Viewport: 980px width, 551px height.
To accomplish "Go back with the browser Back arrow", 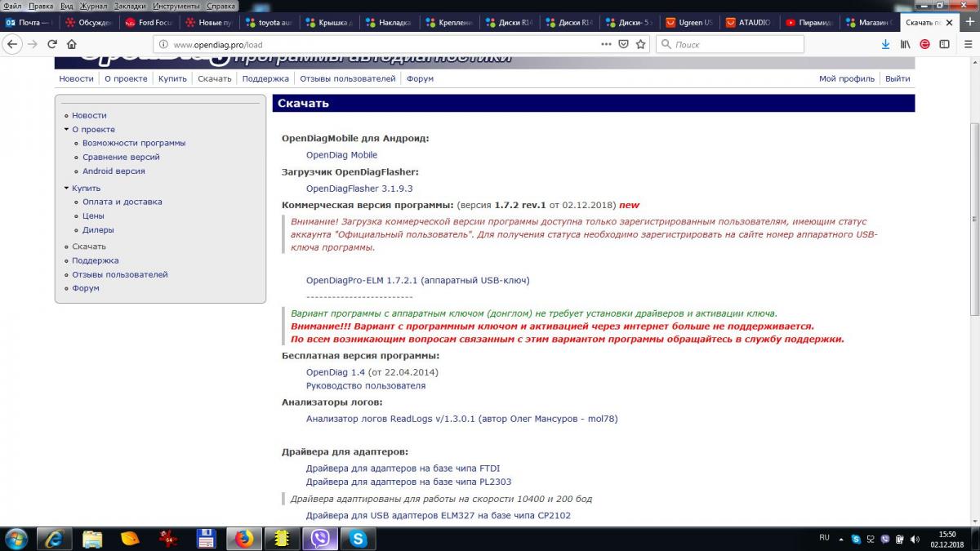I will point(11,44).
